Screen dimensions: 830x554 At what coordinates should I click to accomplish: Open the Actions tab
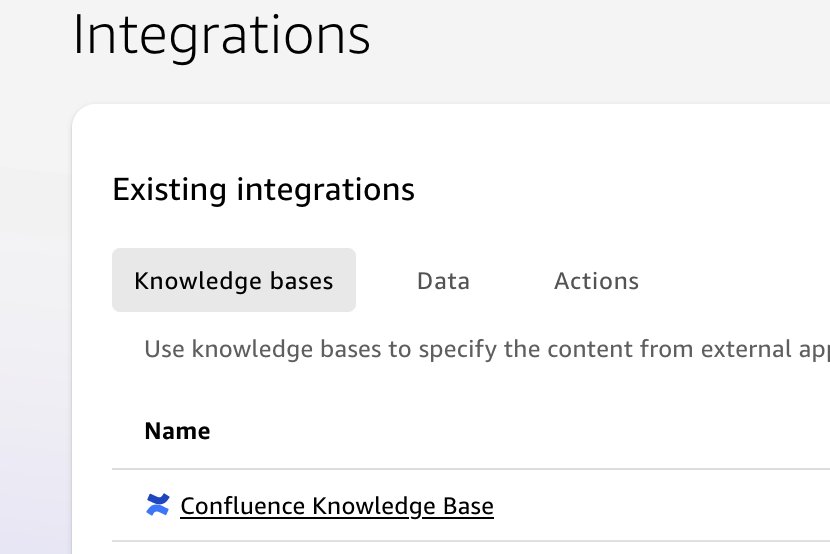pos(596,281)
